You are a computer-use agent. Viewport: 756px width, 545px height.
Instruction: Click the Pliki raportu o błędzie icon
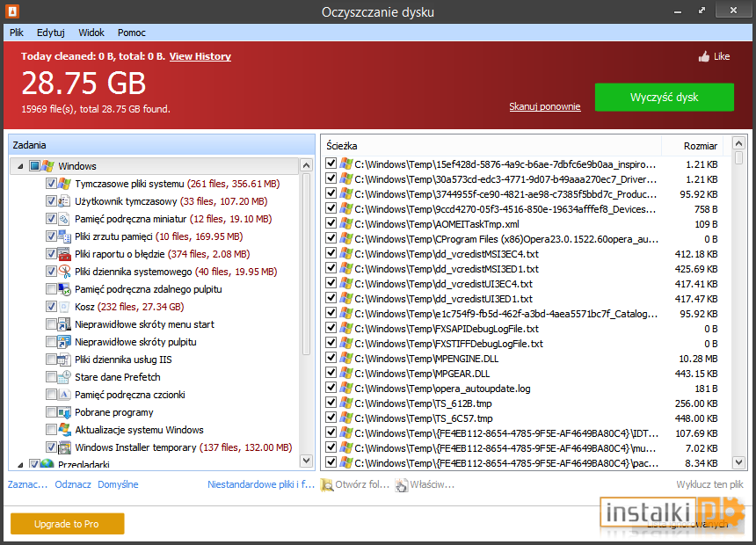click(x=64, y=254)
